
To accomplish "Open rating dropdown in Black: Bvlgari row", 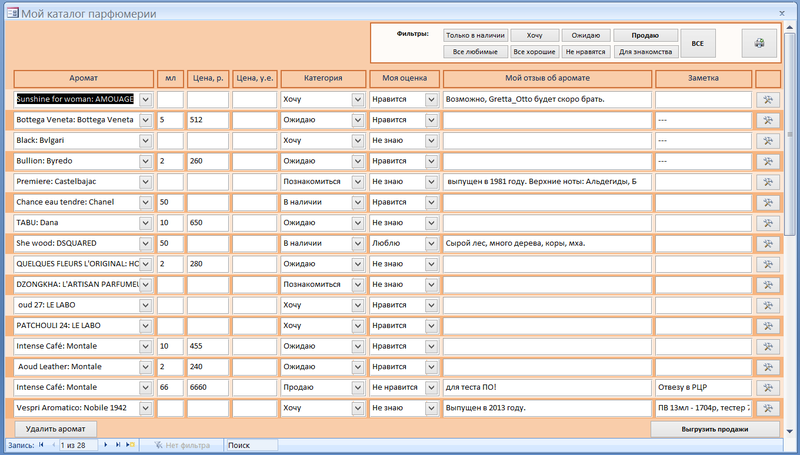I will coord(431,141).
